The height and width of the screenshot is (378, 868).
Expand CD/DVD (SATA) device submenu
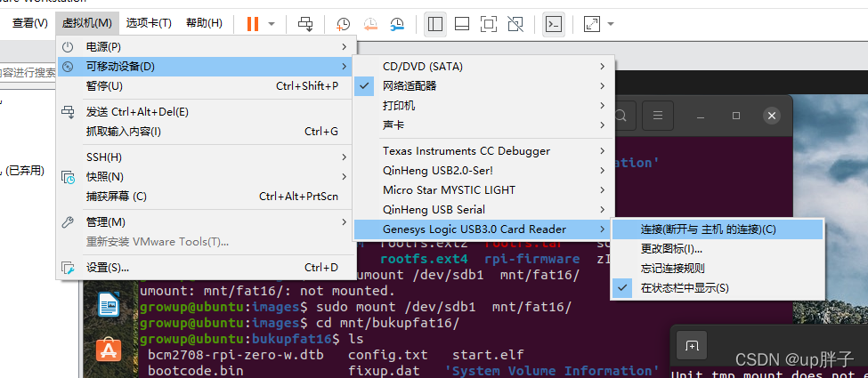[x=483, y=67]
